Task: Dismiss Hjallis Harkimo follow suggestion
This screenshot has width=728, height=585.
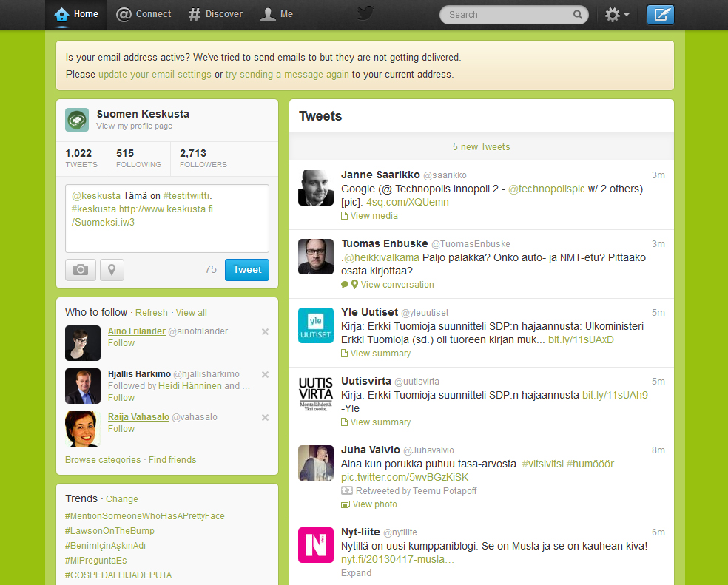Action: (265, 374)
